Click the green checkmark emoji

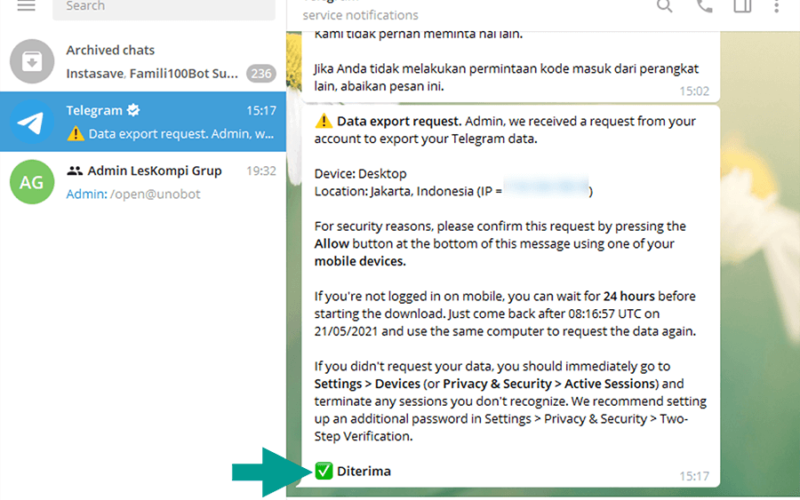(323, 471)
